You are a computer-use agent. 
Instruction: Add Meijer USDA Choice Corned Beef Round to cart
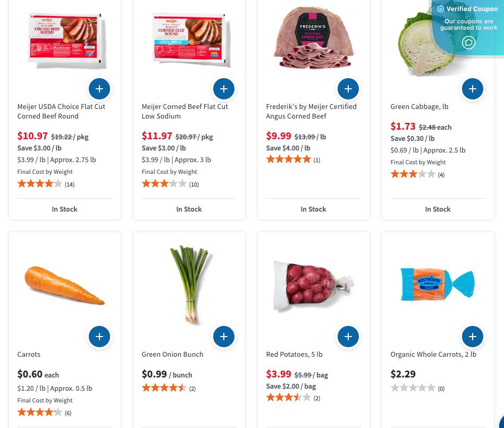(99, 89)
